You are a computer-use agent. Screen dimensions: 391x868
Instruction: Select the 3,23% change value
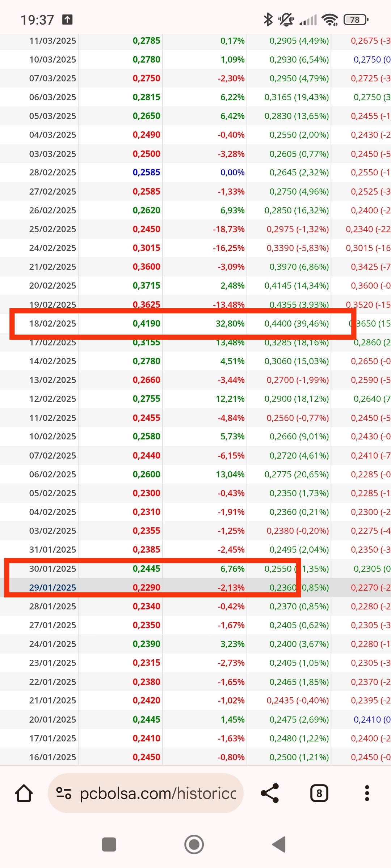[232, 644]
